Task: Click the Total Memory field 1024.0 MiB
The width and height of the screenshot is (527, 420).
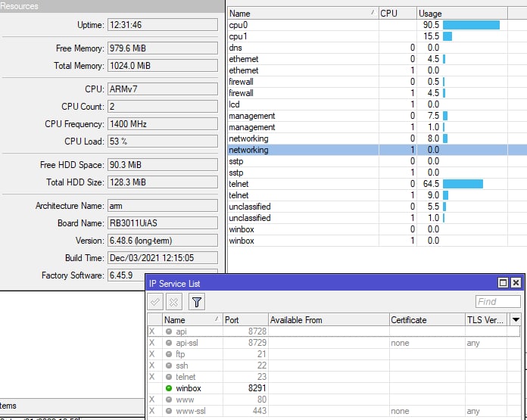Action: coord(163,66)
